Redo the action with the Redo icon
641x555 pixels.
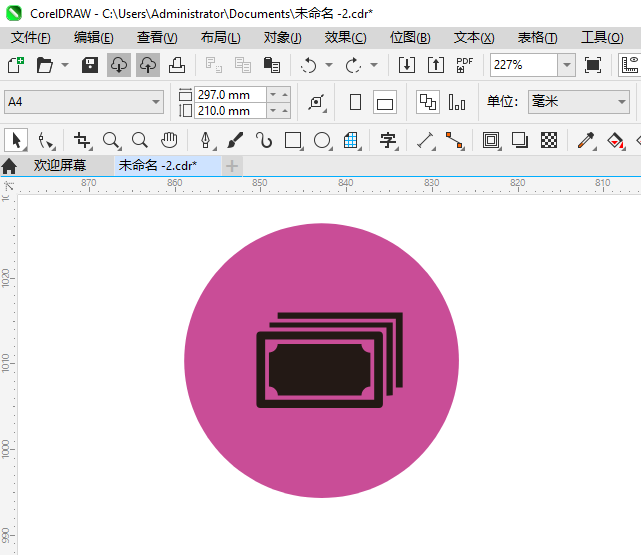(x=353, y=65)
